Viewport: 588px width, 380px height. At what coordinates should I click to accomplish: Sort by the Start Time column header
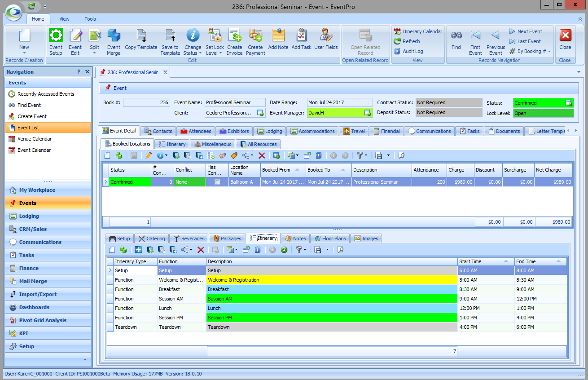[x=486, y=261]
